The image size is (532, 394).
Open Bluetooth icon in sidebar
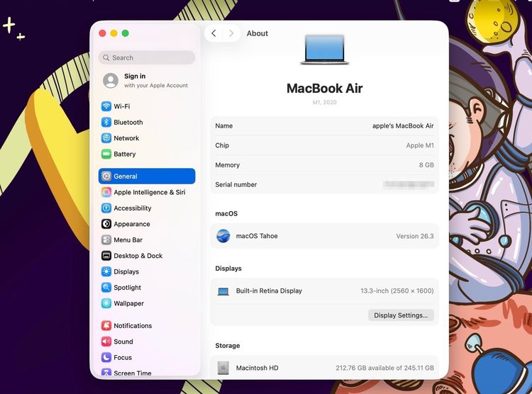[x=106, y=122]
